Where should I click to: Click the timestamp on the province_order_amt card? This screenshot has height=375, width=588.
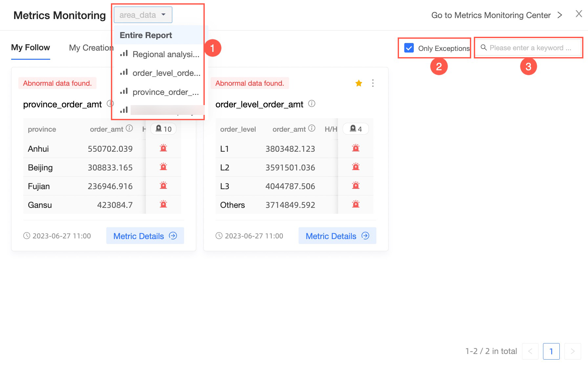tap(61, 236)
